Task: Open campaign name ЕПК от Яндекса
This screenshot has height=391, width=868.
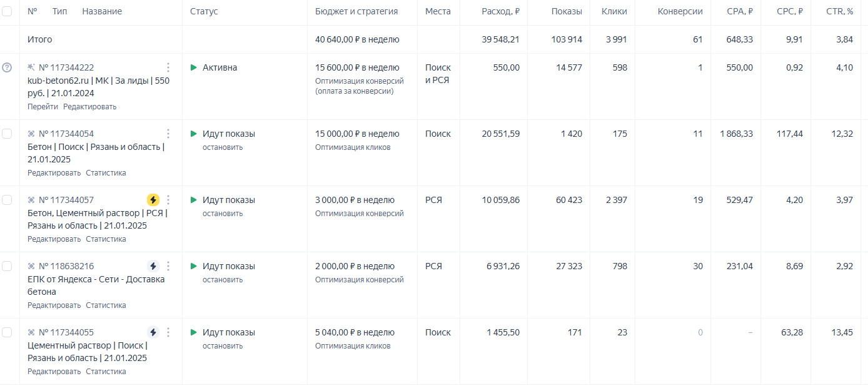Action: pyautogui.click(x=96, y=279)
